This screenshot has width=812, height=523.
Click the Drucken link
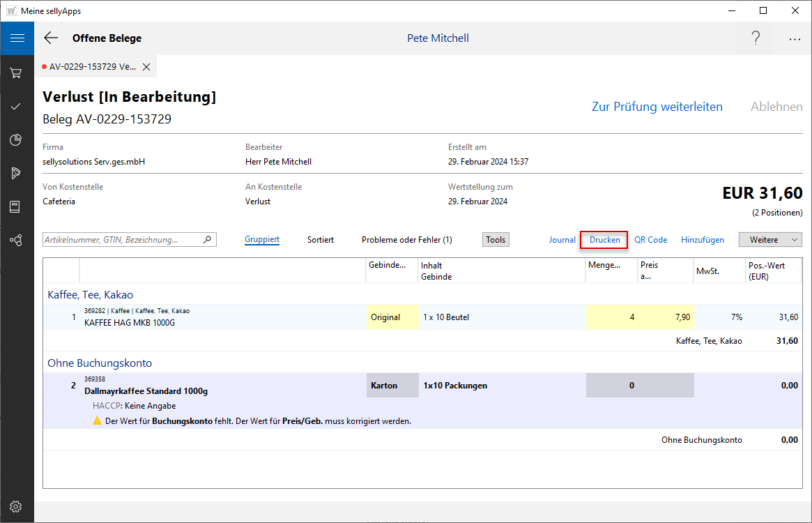coord(604,240)
